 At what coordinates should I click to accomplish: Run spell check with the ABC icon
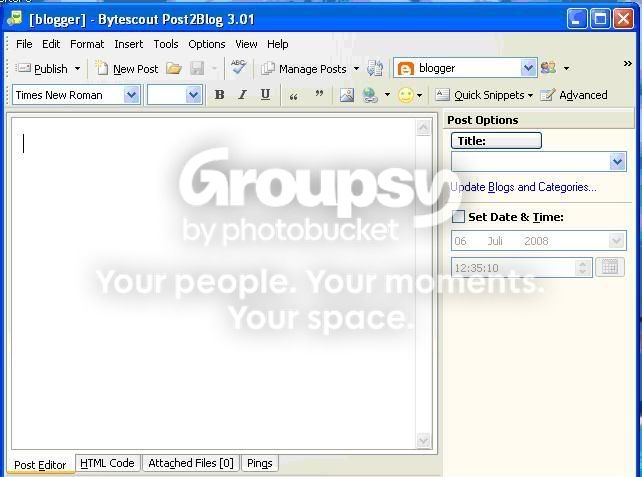[x=238, y=68]
